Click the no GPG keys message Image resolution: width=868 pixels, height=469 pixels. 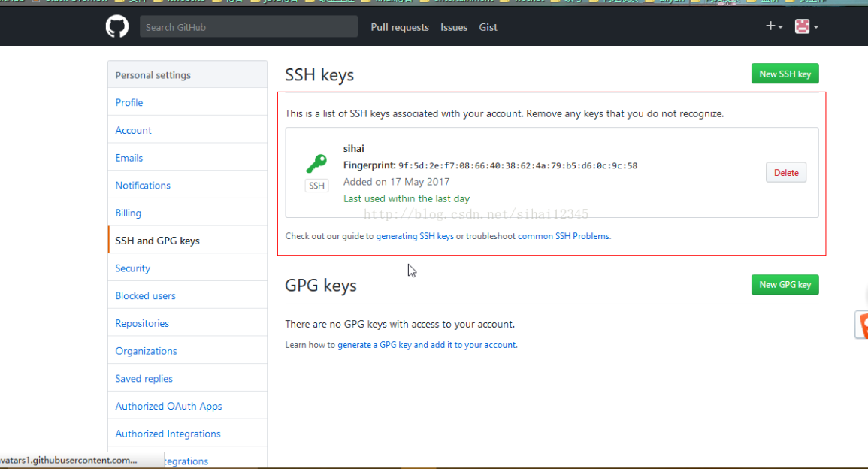click(400, 325)
